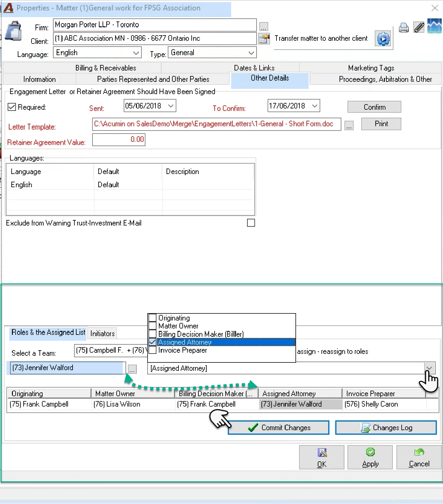
Task: Click the Apply button
Action: (370, 457)
